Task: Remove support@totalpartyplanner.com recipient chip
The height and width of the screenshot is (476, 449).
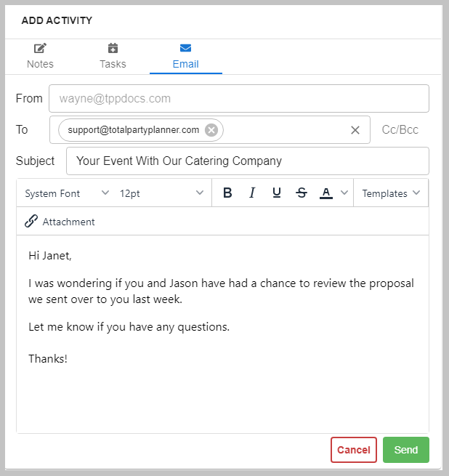Action: pyautogui.click(x=211, y=130)
